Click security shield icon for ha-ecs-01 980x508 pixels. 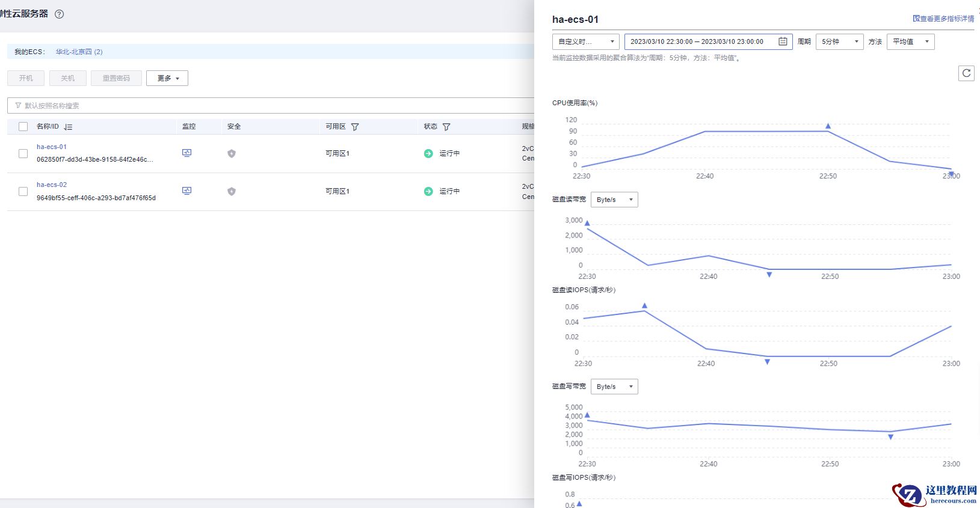pos(232,154)
